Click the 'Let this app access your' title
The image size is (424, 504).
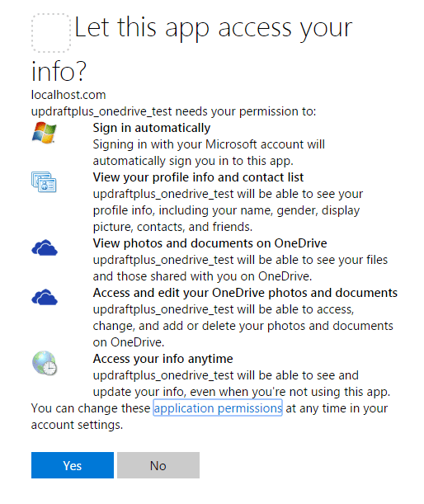214,29
